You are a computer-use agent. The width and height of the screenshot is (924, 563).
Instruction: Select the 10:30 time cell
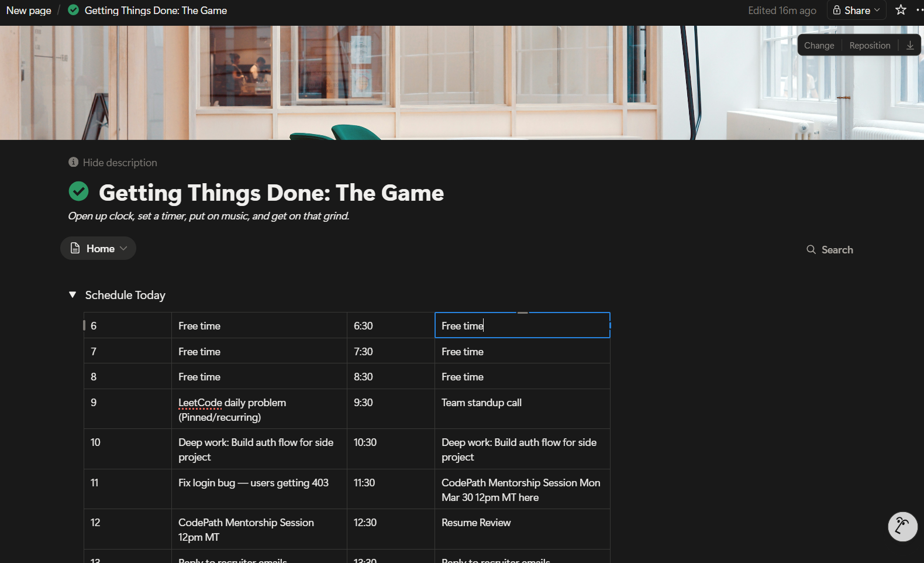pos(391,449)
